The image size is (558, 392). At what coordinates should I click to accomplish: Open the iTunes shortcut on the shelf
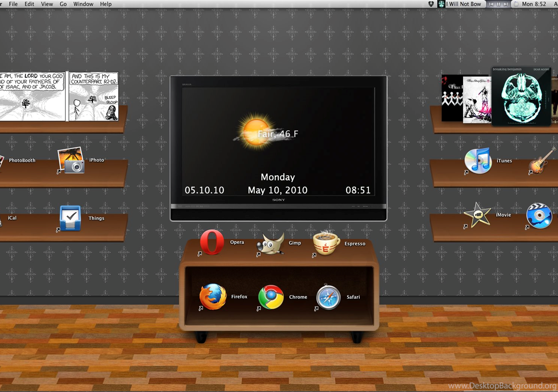[x=478, y=161]
